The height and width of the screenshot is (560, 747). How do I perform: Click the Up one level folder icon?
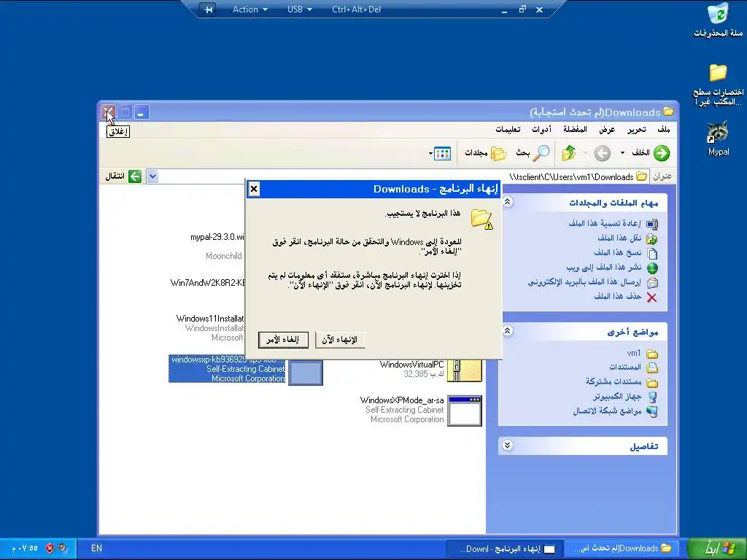569,153
